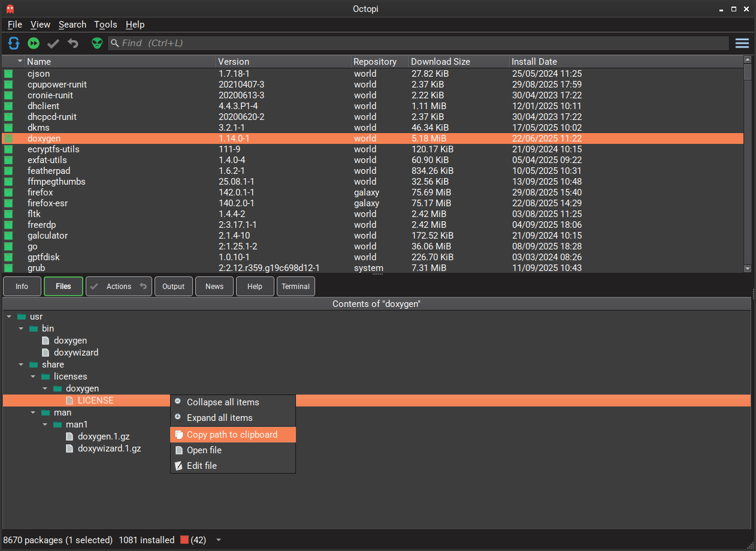
Task: Click the scrollbar down arrow in package list
Action: click(748, 269)
